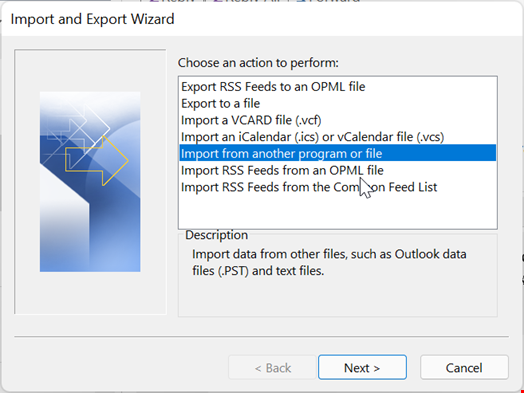Click the greyed-out Back button

point(272,368)
